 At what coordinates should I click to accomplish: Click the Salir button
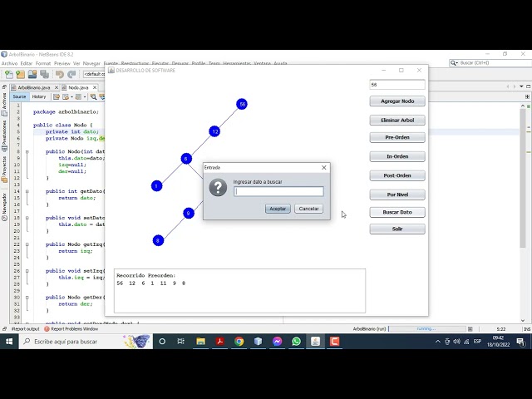[x=397, y=229]
